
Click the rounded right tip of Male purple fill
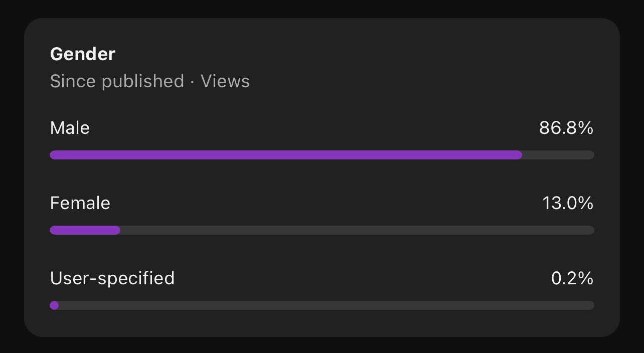519,155
